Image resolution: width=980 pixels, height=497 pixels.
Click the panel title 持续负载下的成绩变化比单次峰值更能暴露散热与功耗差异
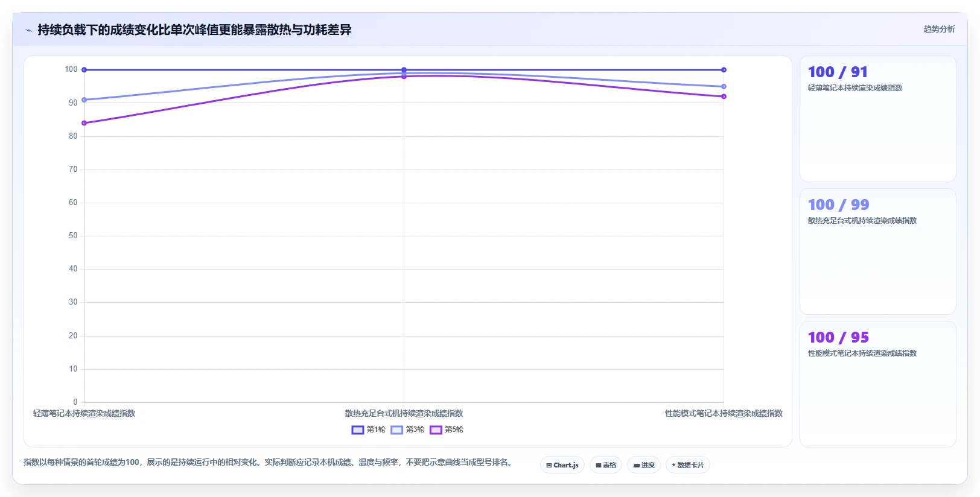click(194, 30)
